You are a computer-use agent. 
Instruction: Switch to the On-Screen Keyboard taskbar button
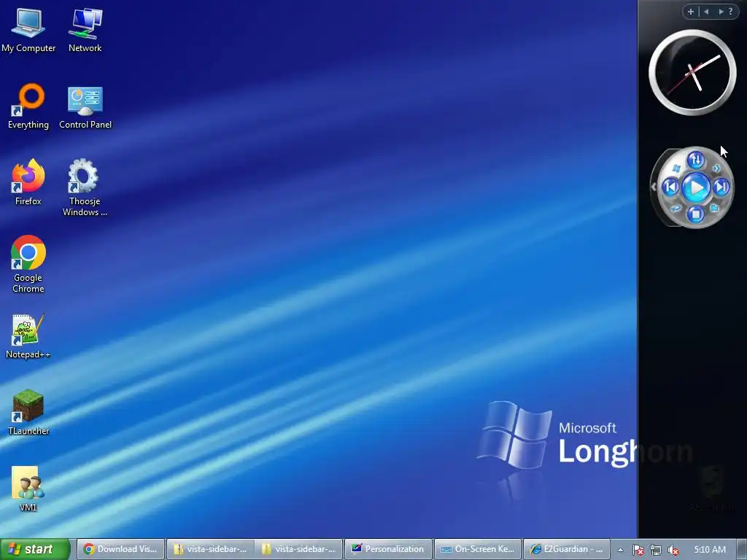(478, 549)
